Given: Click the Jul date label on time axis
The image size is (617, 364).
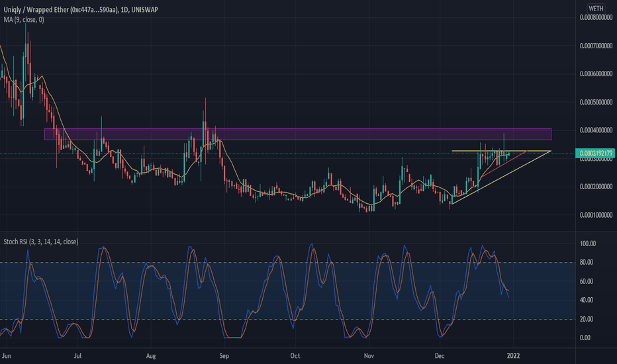Looking at the screenshot, I should [77, 356].
